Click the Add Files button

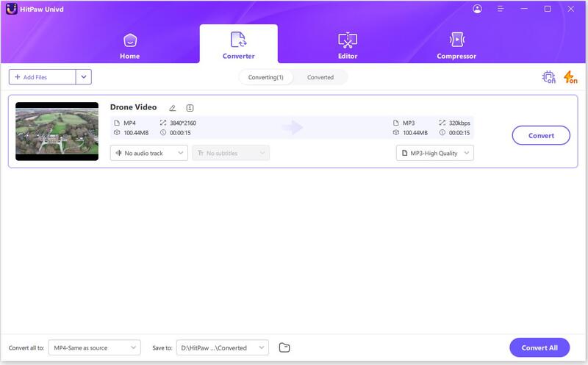[42, 77]
